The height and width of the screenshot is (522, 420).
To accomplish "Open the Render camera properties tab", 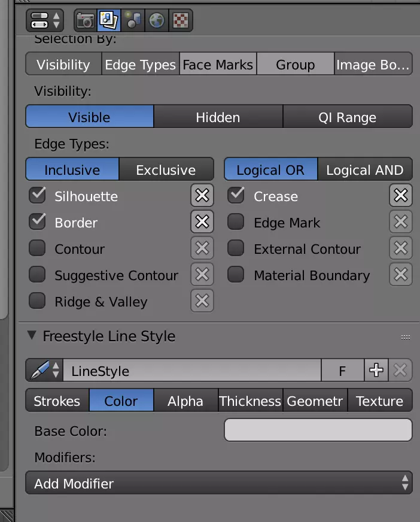I will point(85,20).
